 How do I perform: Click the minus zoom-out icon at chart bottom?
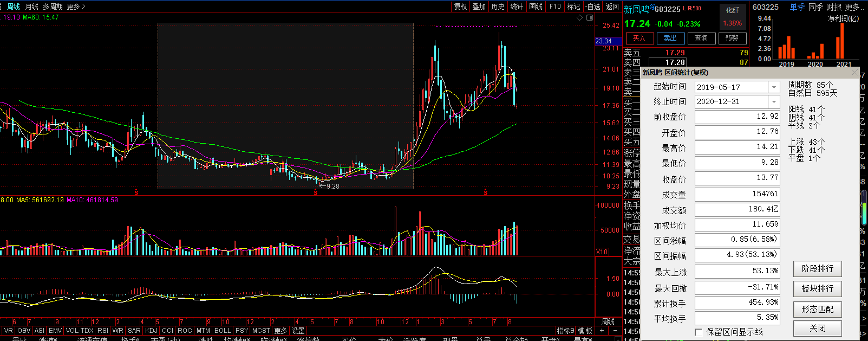tap(615, 330)
